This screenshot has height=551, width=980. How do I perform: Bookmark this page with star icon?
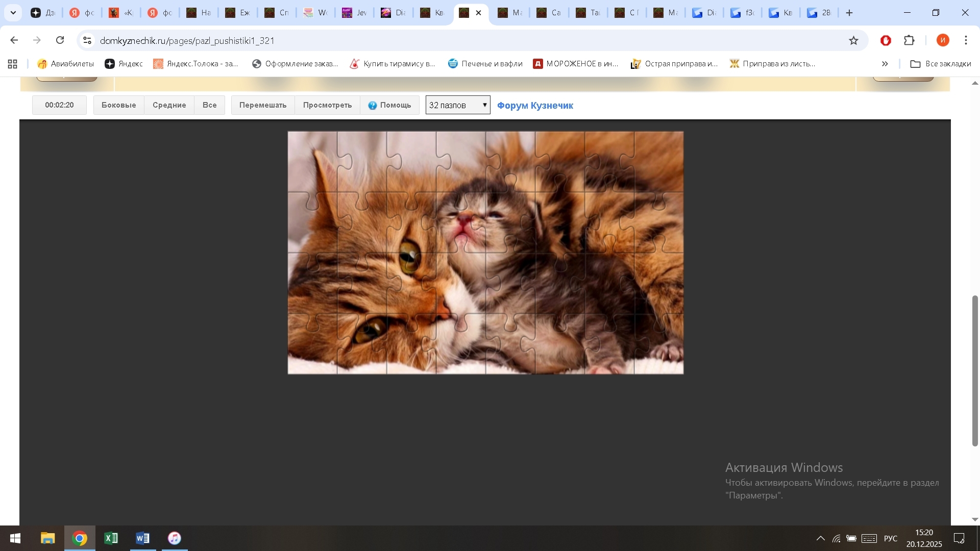(853, 40)
